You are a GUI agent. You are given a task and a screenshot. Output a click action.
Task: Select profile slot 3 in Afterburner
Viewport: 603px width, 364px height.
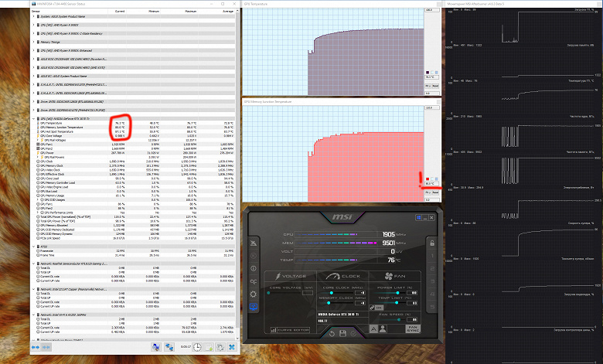click(x=432, y=281)
